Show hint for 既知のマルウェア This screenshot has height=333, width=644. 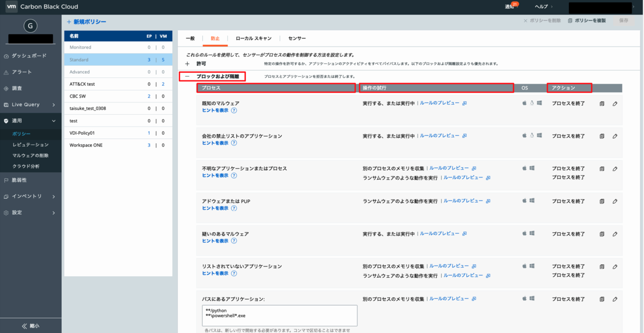[x=215, y=110]
